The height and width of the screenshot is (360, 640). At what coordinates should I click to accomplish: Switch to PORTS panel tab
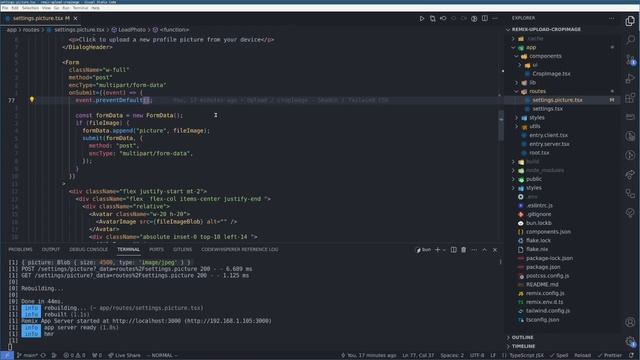[156, 249]
